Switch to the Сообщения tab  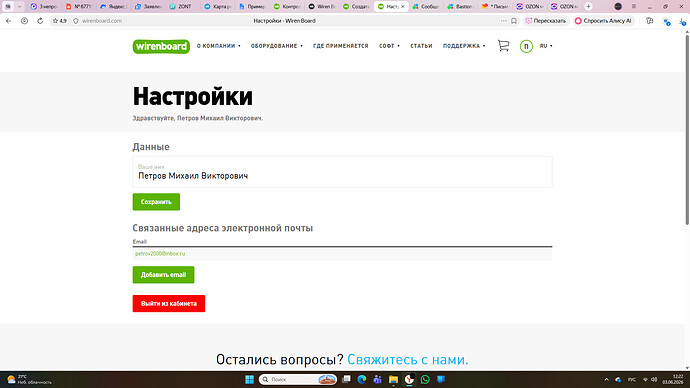point(426,7)
